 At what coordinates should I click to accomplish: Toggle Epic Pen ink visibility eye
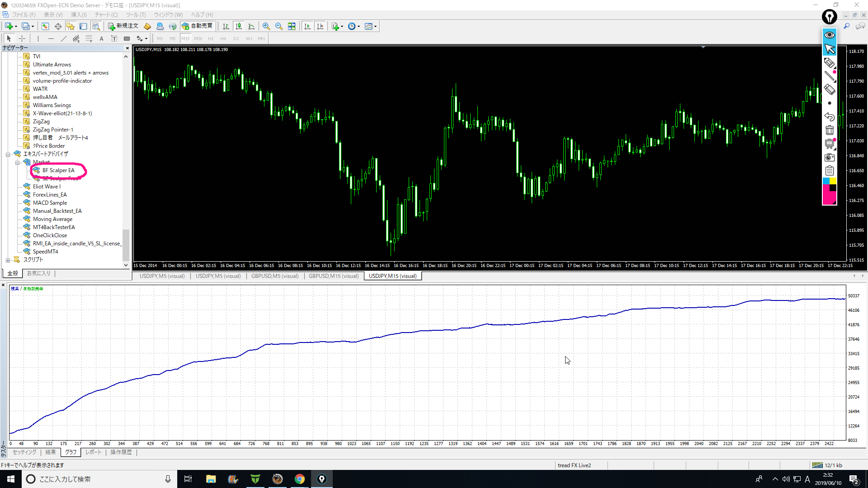point(829,35)
